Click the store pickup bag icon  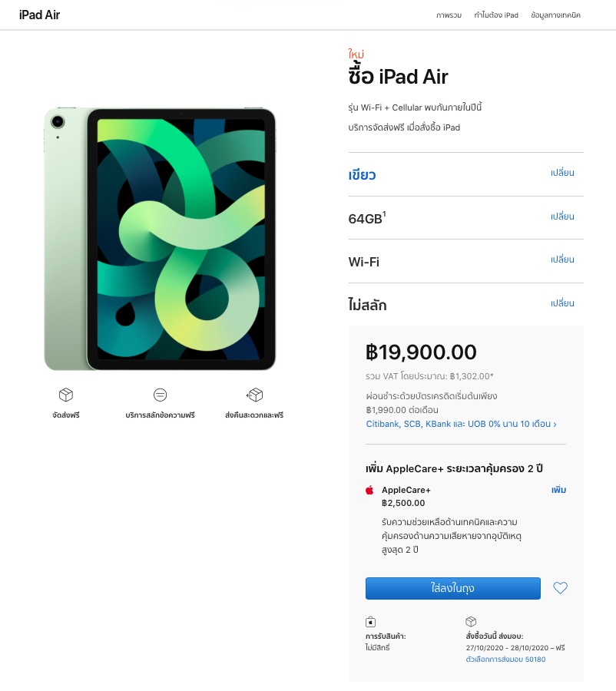370,622
